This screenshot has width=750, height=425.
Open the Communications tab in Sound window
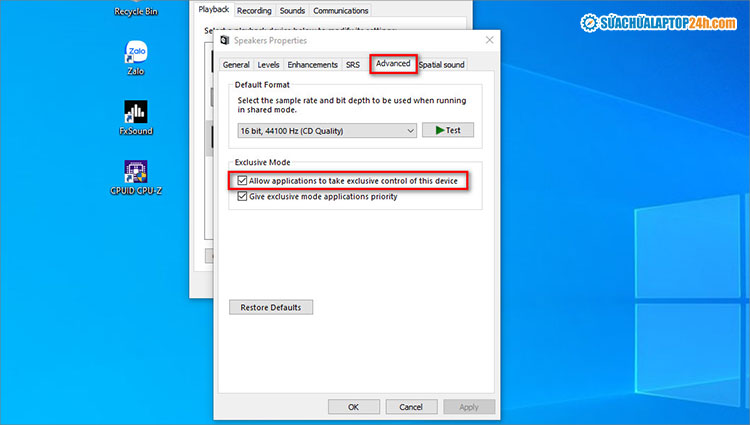click(340, 10)
